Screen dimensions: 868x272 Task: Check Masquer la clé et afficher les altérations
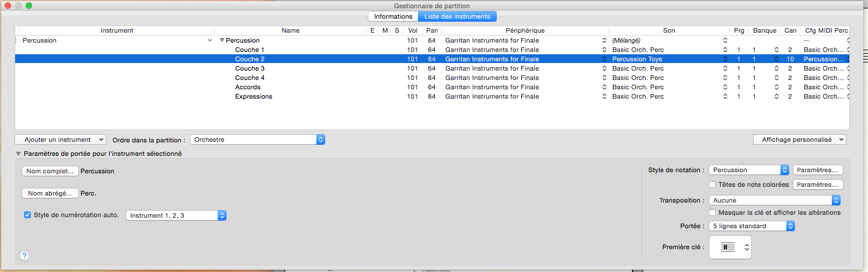[712, 212]
